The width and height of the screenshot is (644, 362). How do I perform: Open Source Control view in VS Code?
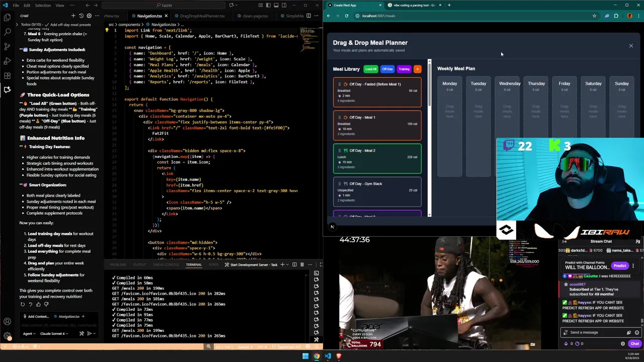[7, 46]
